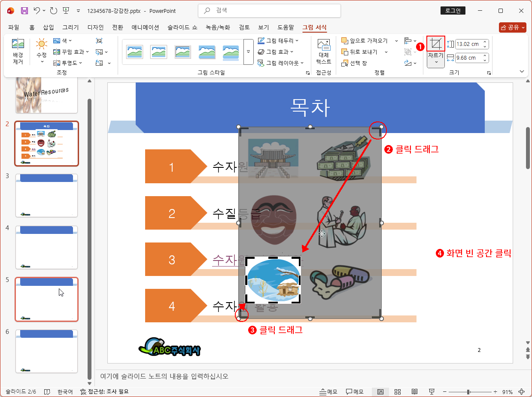The image size is (532, 397).
Task: Click the save icon in title bar
Action: tap(24, 11)
